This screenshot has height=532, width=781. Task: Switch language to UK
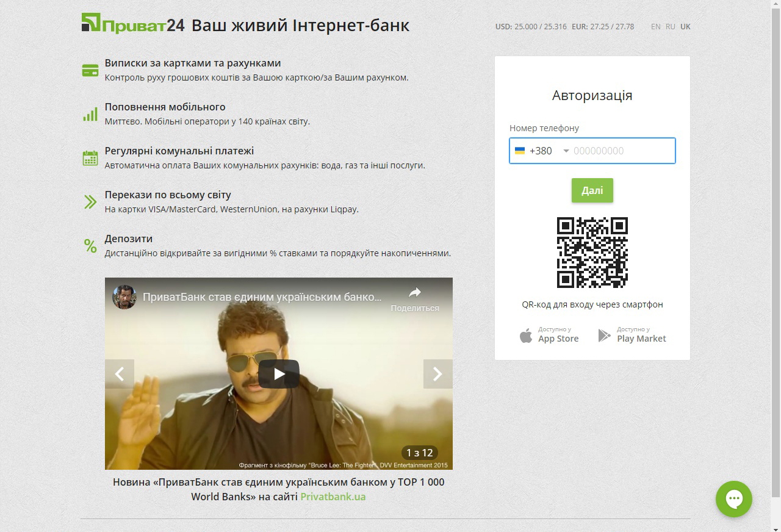[x=685, y=27]
